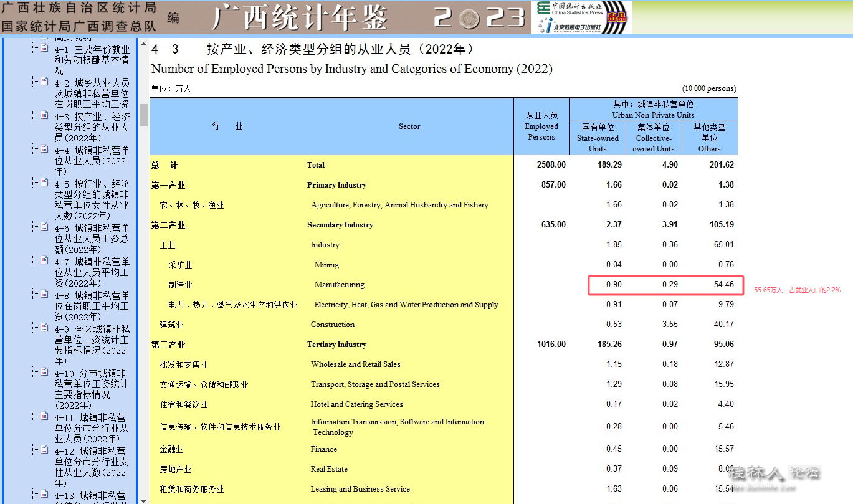The image size is (853, 504).
Task: Click the China Statistics Press logo
Action: [571, 8]
